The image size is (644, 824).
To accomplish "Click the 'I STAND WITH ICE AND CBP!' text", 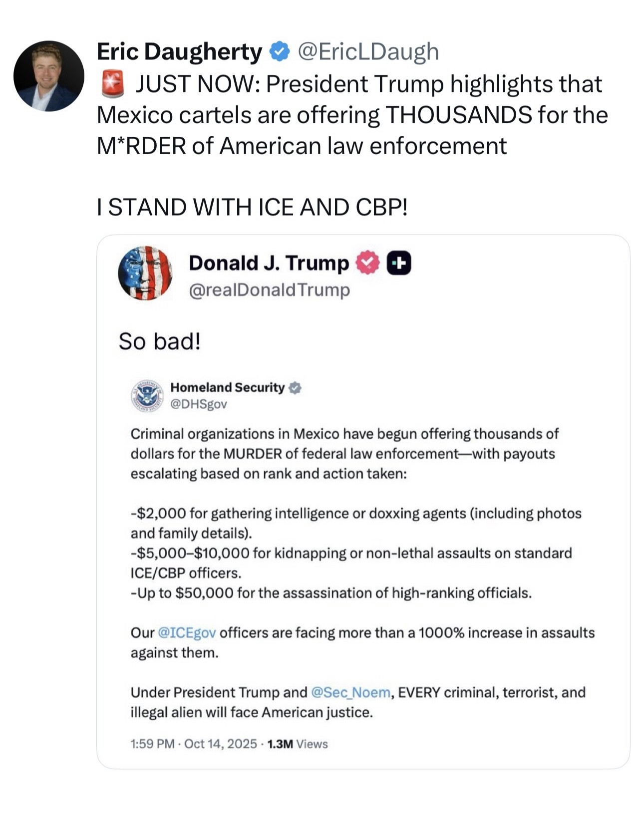I will 252,207.
